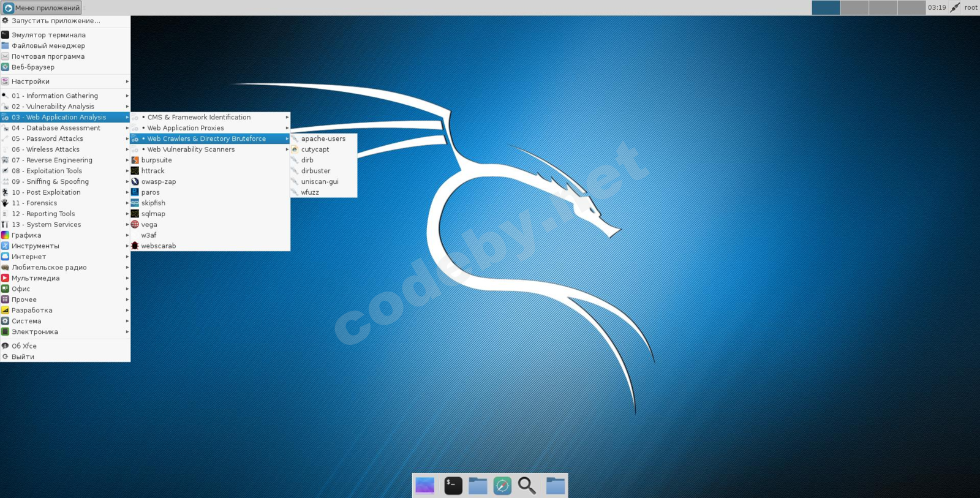Open 02 - Vulnerability Analysis category

[65, 107]
